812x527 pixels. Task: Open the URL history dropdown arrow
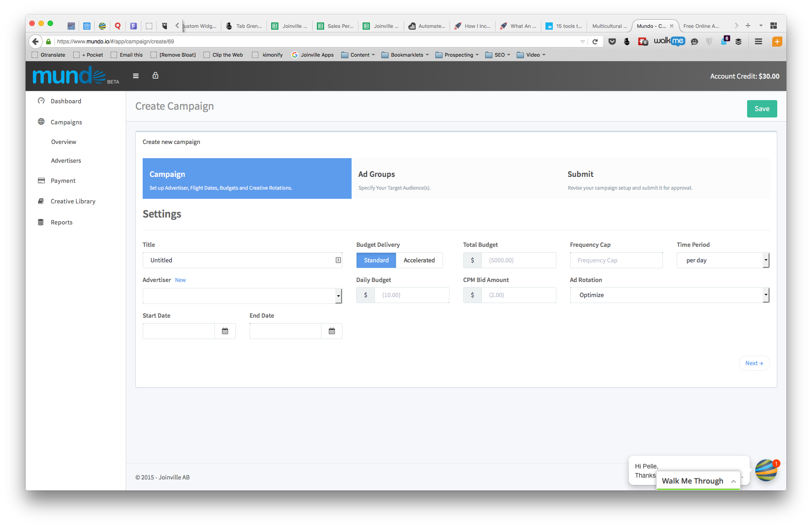point(582,42)
